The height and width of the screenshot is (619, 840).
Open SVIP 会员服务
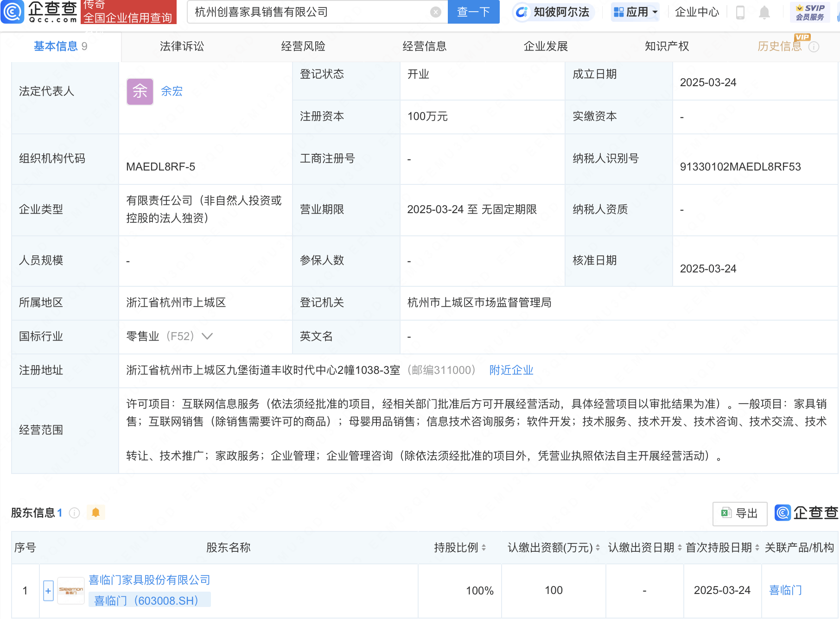tap(810, 12)
